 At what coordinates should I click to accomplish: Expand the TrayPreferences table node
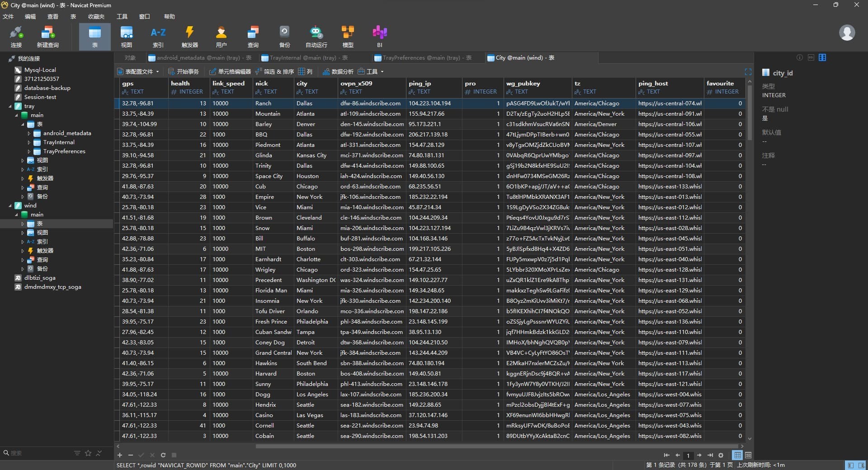(29, 151)
